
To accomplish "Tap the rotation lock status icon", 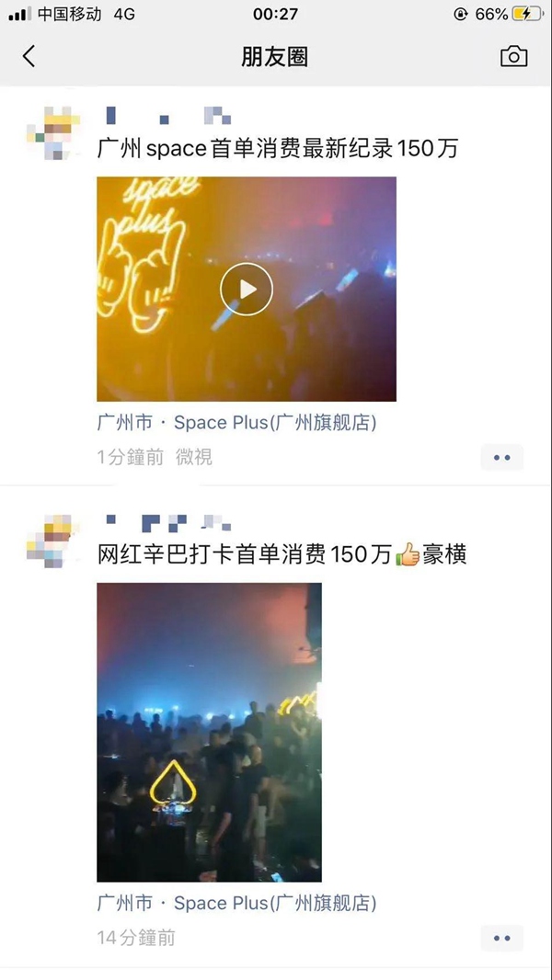I will pyautogui.click(x=461, y=14).
